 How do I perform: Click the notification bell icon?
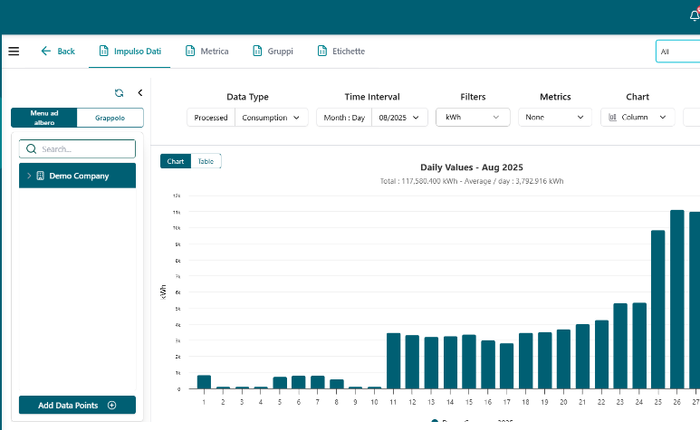pos(695,16)
